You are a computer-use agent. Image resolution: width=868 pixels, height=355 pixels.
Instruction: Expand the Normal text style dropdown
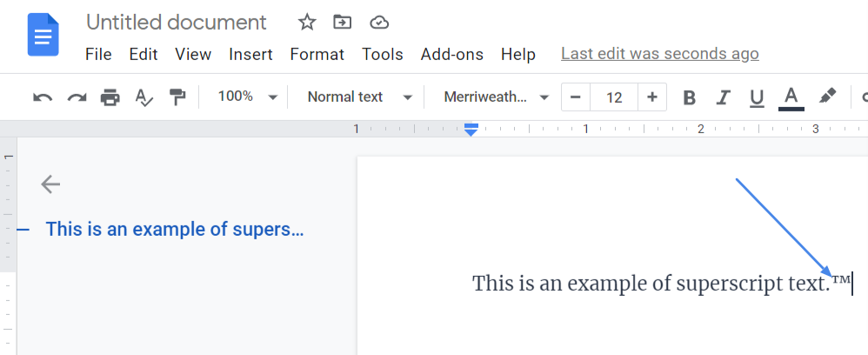(359, 97)
